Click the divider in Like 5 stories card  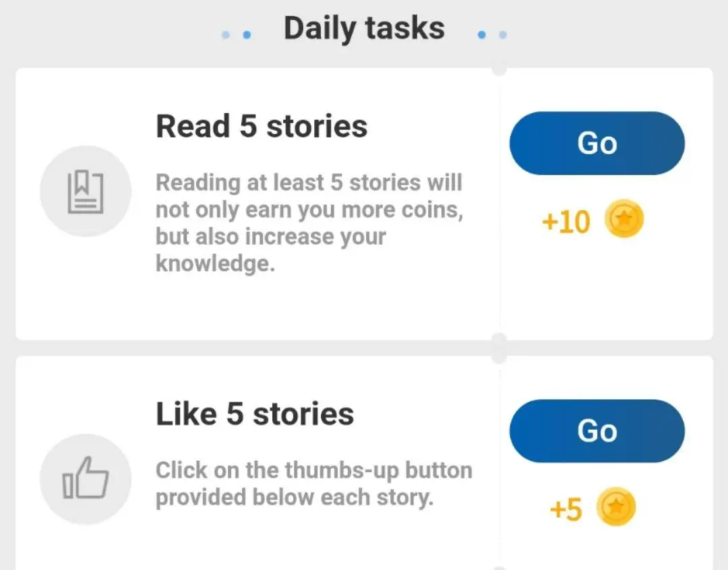tap(499, 472)
